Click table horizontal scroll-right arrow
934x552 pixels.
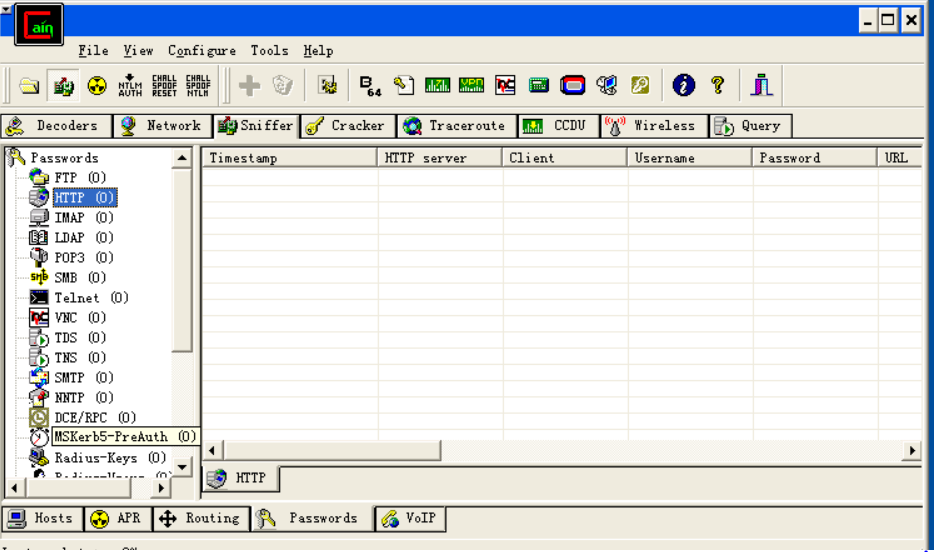912,451
